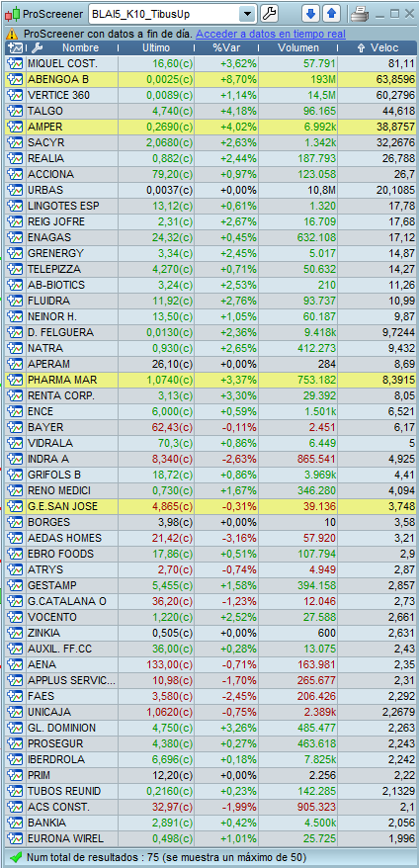Image resolution: width=419 pixels, height=868 pixels.
Task: Select the highlighted AMPER row name
Action: (44, 127)
